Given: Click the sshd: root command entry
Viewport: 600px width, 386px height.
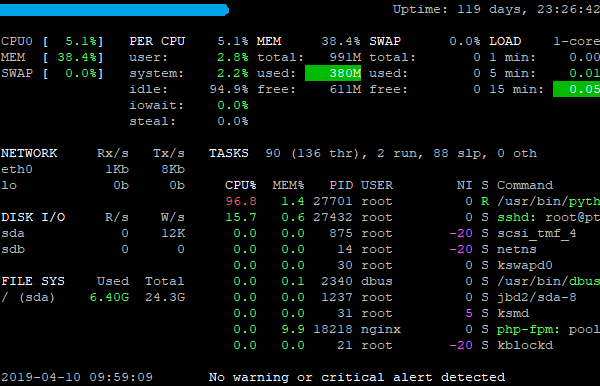Looking at the screenshot, I should (x=548, y=217).
